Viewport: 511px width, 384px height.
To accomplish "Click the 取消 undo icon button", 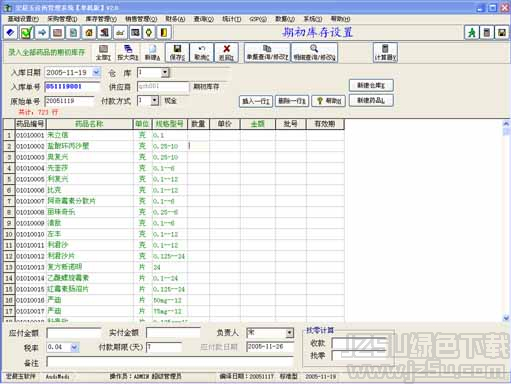I will coord(202,52).
